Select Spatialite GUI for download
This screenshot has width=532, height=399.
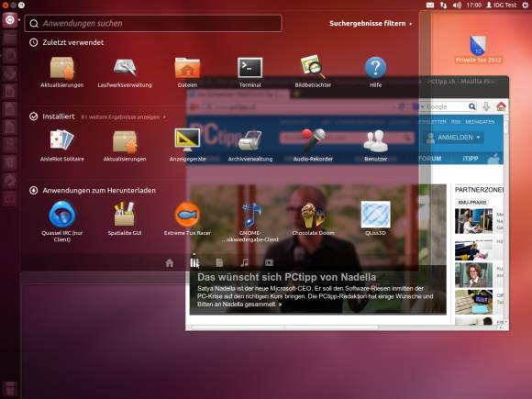[125, 218]
